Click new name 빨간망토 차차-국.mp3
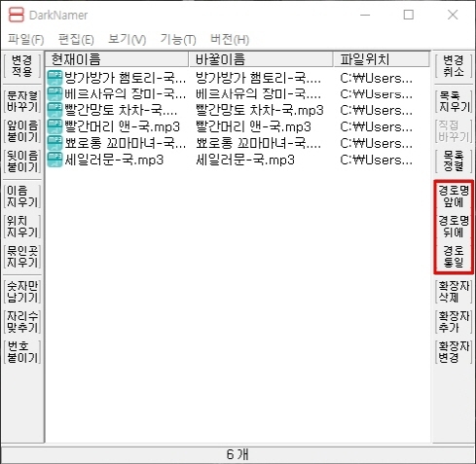 [x=260, y=111]
